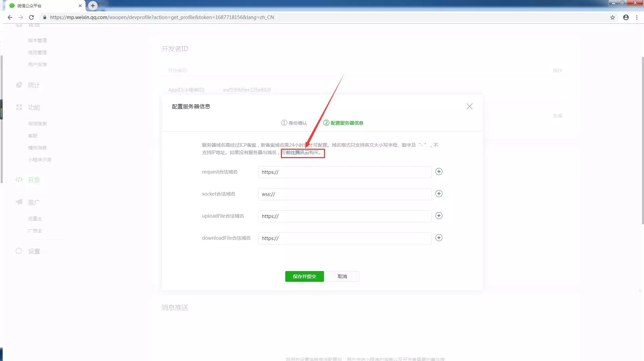Open the 前往腾讯云购买 link
The image size is (644, 361).
(x=303, y=153)
